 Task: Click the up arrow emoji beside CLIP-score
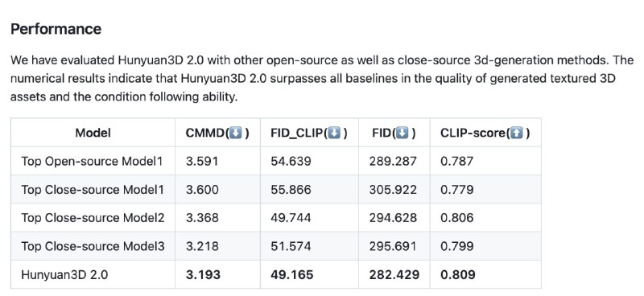pos(516,133)
